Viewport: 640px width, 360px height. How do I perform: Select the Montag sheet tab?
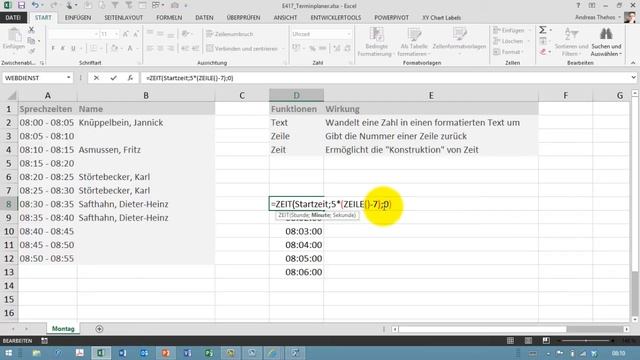63,329
